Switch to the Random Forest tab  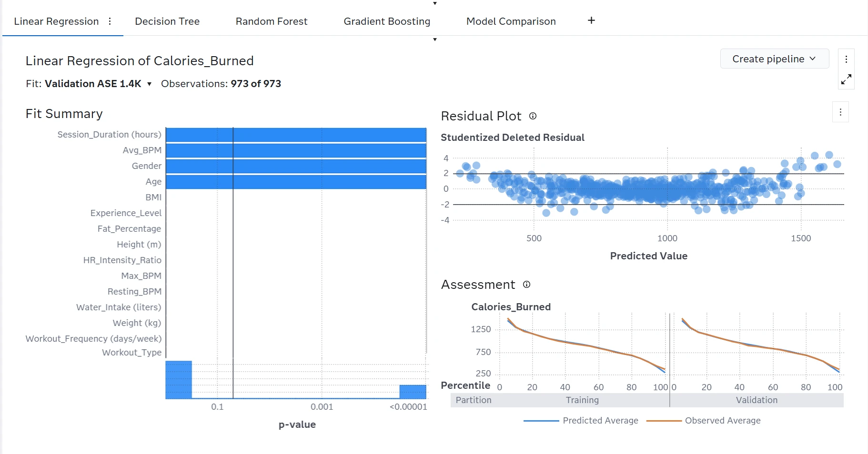click(272, 21)
